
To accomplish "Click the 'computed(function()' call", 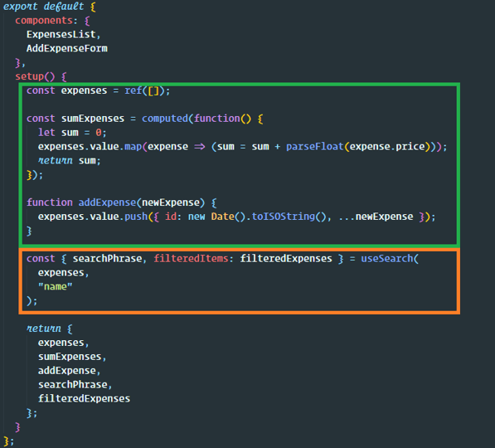I will (197, 119).
